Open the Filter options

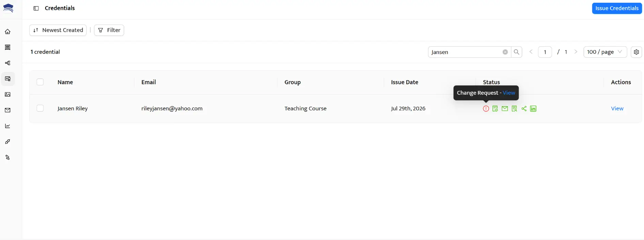click(109, 30)
